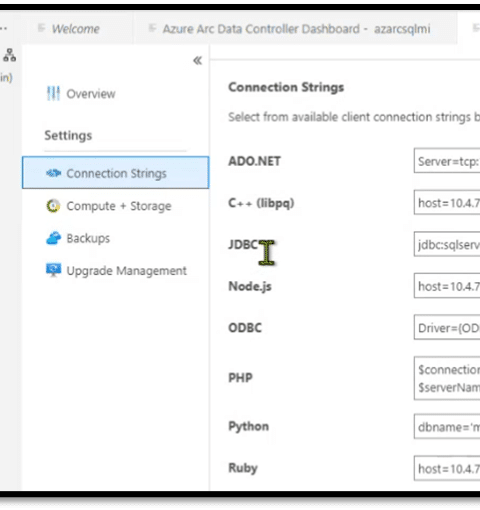Click the Overview sliders icon
Image resolution: width=480 pixels, height=510 pixels.
pyautogui.click(x=53, y=94)
